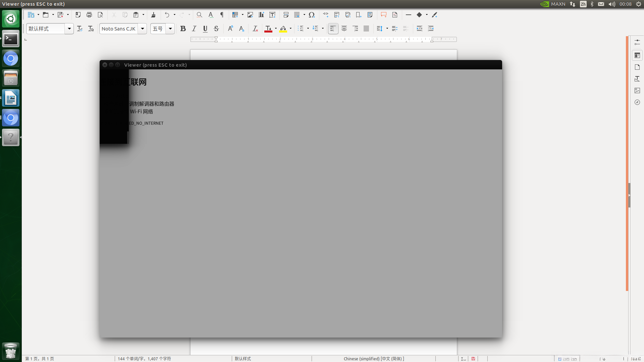Click the paragraph style name input field

click(46, 29)
